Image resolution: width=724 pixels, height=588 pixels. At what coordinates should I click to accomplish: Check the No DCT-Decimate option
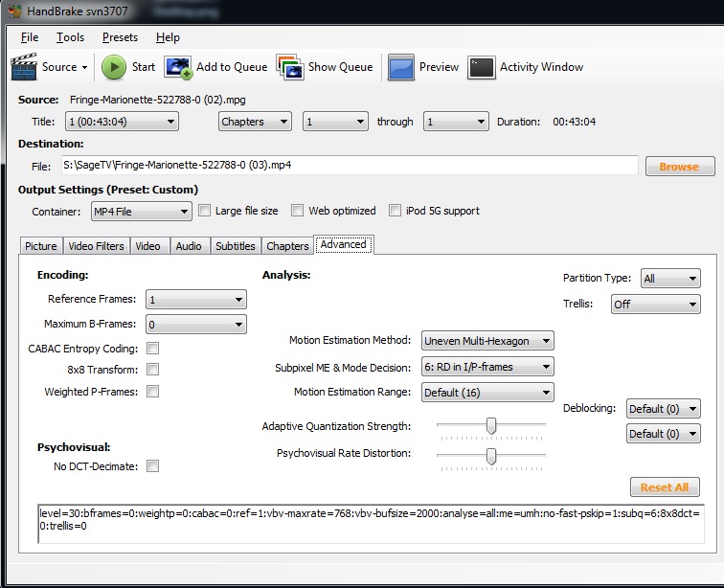153,466
